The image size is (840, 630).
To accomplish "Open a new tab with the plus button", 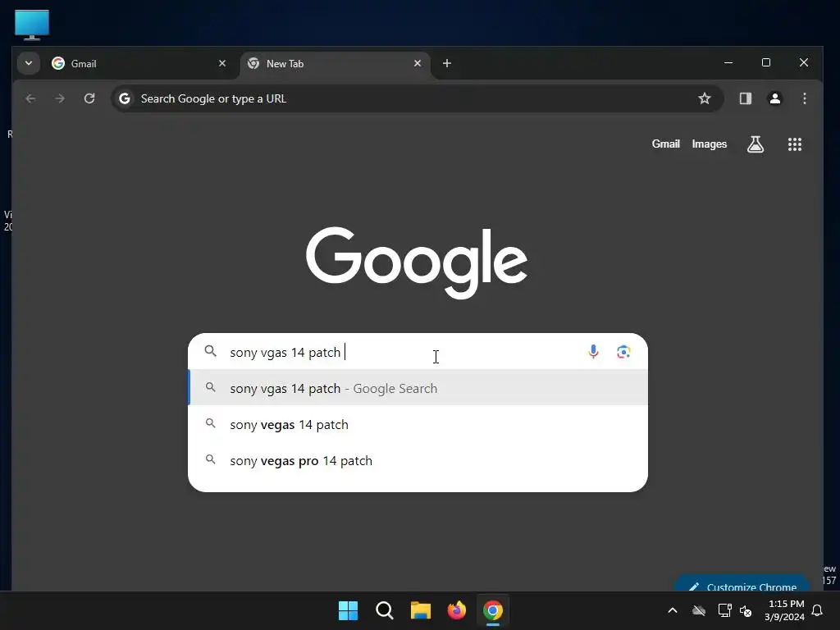I will coord(447,63).
